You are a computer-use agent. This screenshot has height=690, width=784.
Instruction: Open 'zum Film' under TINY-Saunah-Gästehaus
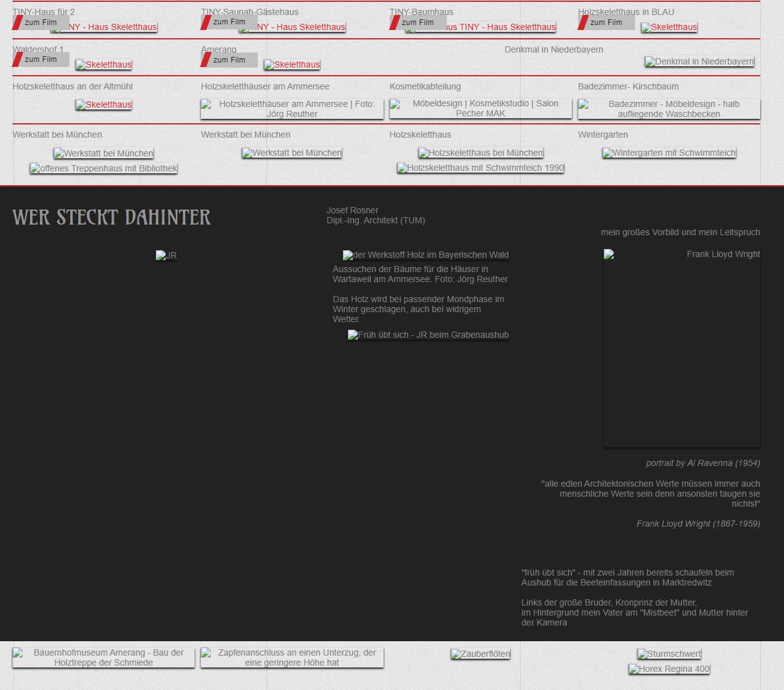click(x=229, y=22)
